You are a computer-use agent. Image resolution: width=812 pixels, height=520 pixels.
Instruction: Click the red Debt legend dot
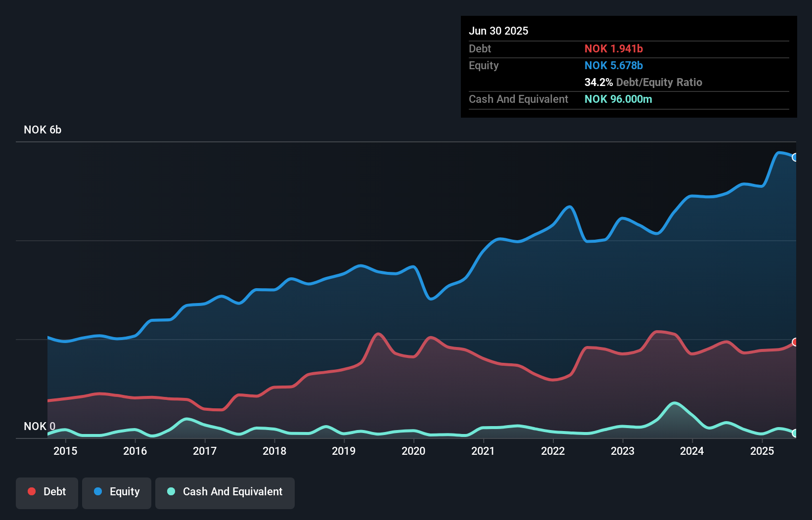[32, 491]
